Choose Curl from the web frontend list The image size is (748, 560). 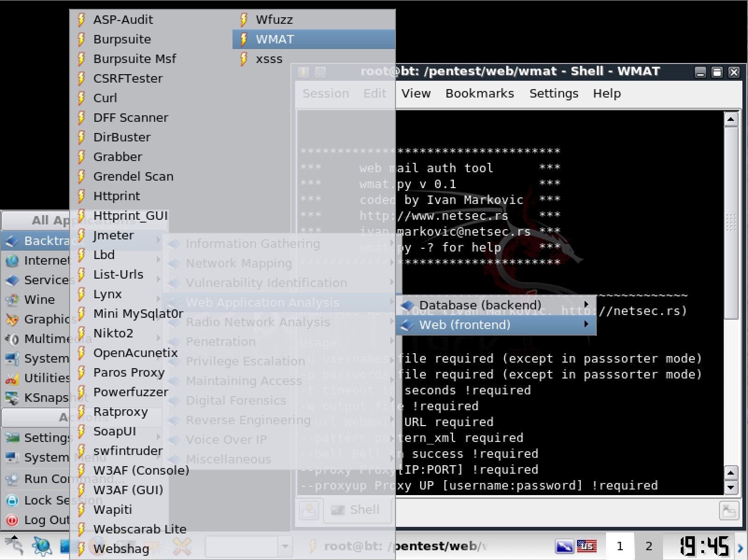point(151,98)
